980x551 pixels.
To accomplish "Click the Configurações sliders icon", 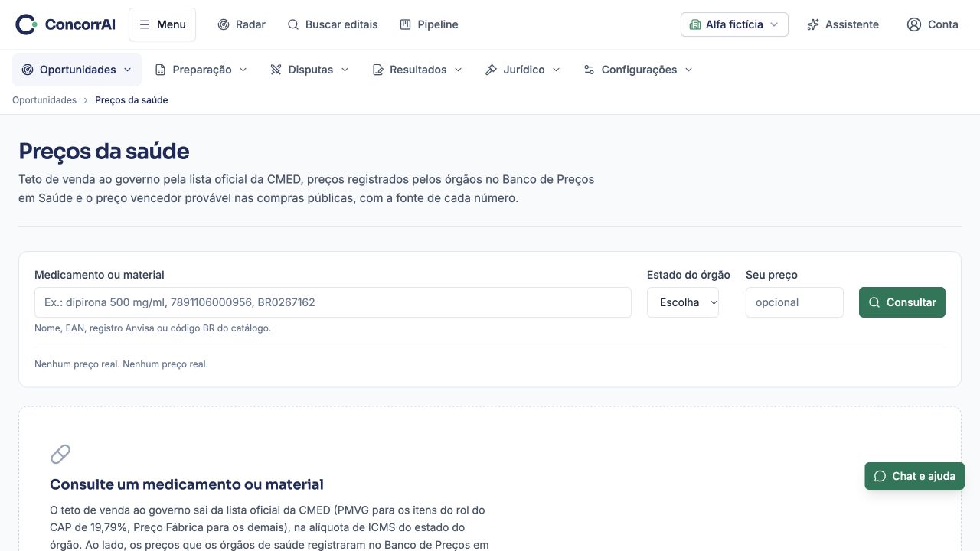I will coord(589,70).
